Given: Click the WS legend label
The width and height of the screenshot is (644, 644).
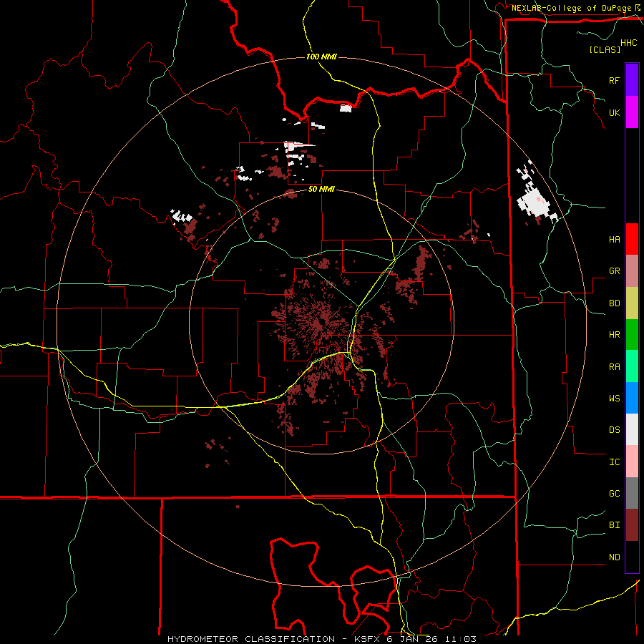Looking at the screenshot, I should pyautogui.click(x=614, y=399).
